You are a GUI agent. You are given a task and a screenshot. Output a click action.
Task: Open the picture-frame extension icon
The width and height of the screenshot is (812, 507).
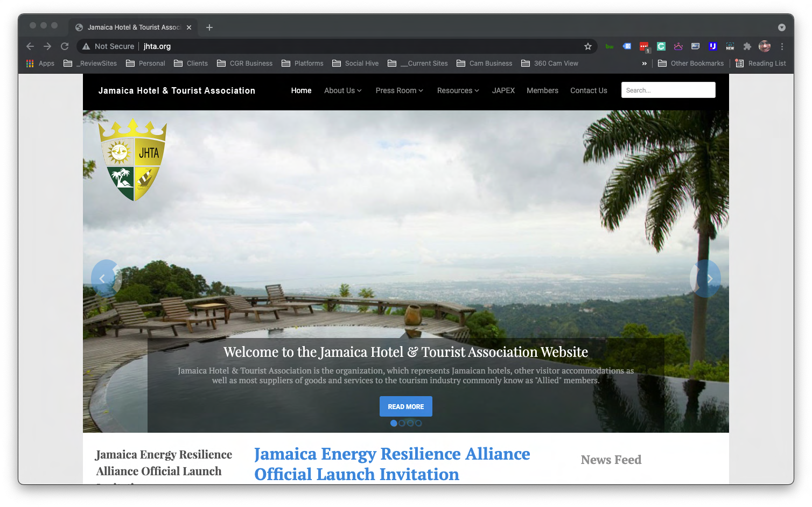(696, 46)
